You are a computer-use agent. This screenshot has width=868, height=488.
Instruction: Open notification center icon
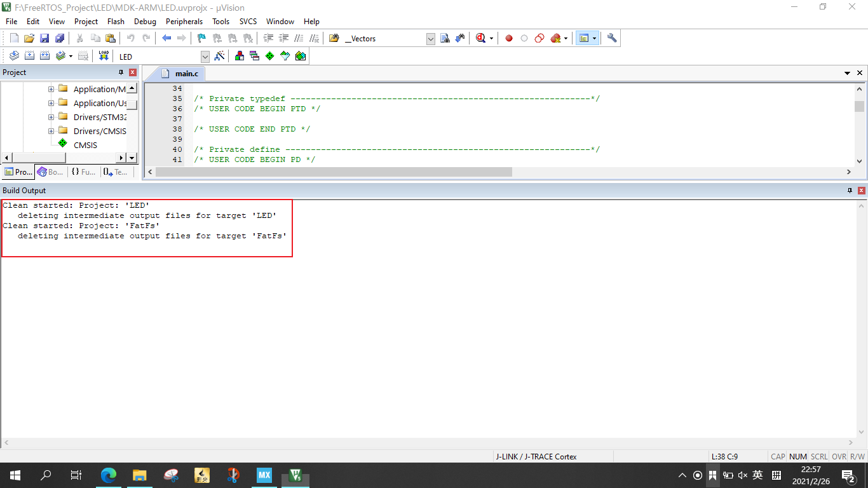coord(848,475)
